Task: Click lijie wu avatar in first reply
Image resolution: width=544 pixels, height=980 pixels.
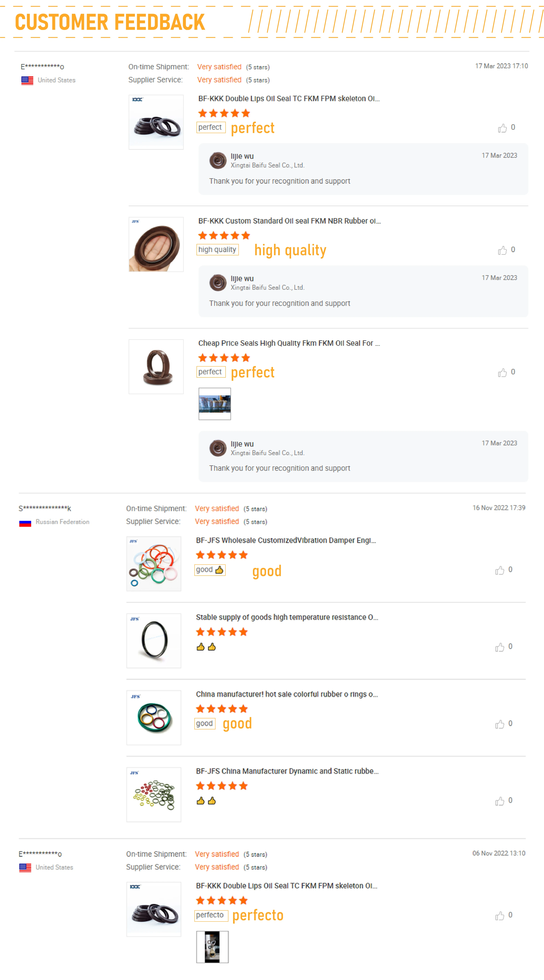Action: 218,160
